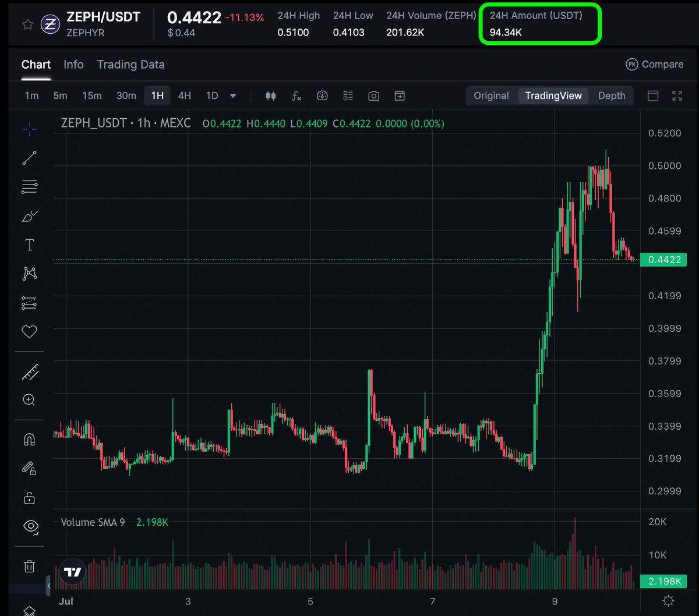Image resolution: width=699 pixels, height=616 pixels.
Task: Click the 9 date label on time axis
Action: click(555, 601)
